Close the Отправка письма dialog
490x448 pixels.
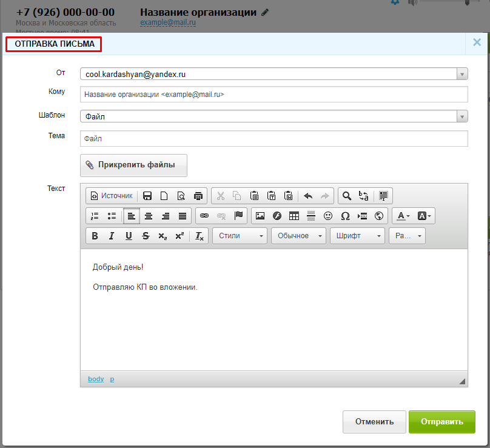477,42
